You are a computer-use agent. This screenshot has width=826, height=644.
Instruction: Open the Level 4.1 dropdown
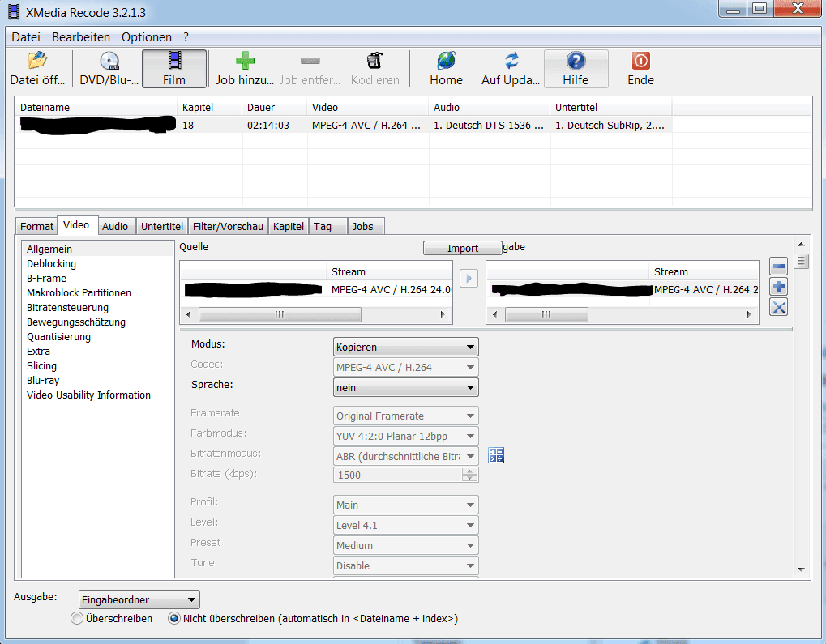click(x=405, y=526)
